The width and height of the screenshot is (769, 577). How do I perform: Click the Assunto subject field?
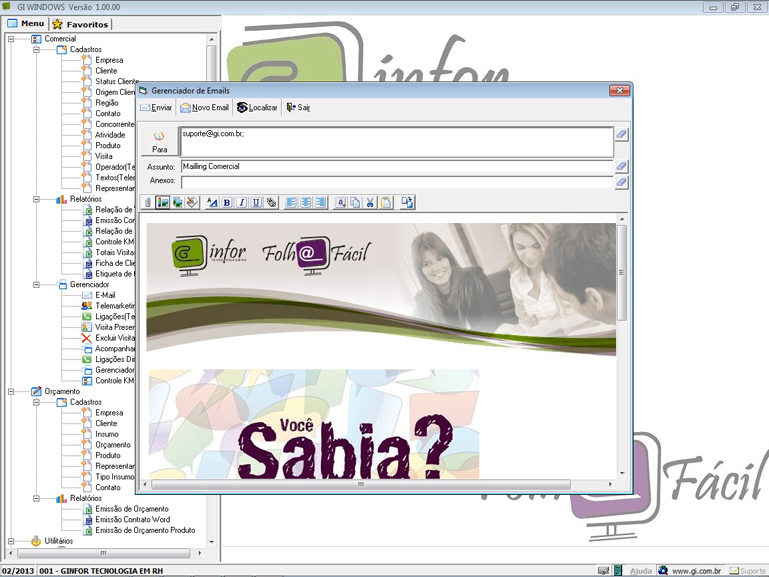(397, 166)
